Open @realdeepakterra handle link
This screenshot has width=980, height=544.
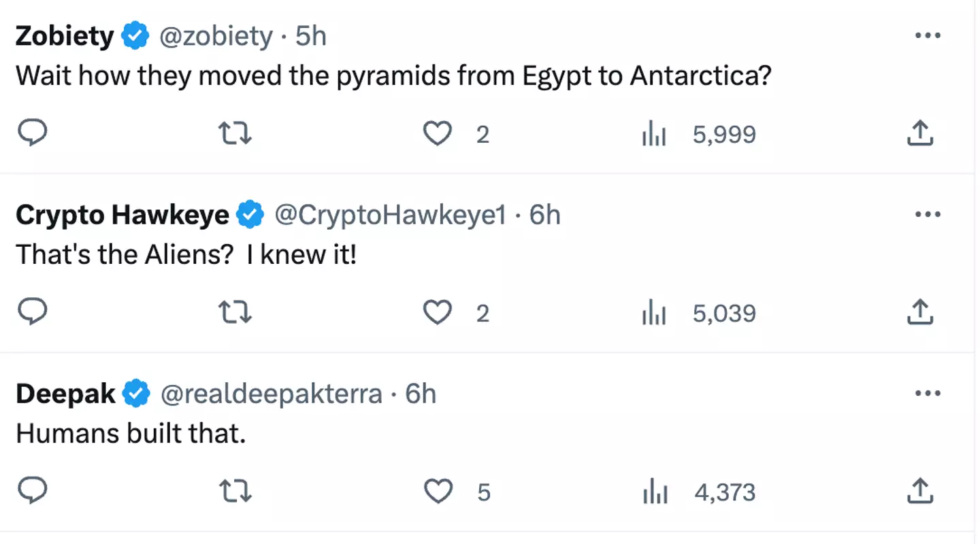(x=270, y=394)
